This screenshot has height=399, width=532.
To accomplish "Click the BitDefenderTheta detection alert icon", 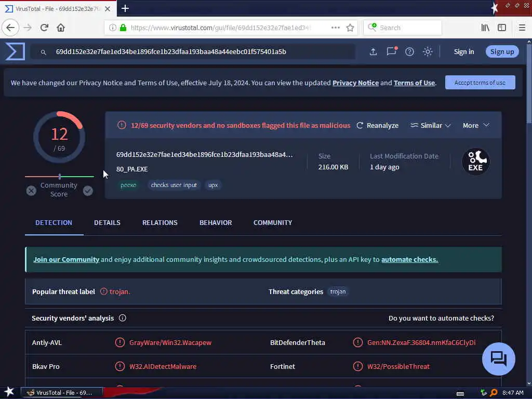I will (357, 342).
